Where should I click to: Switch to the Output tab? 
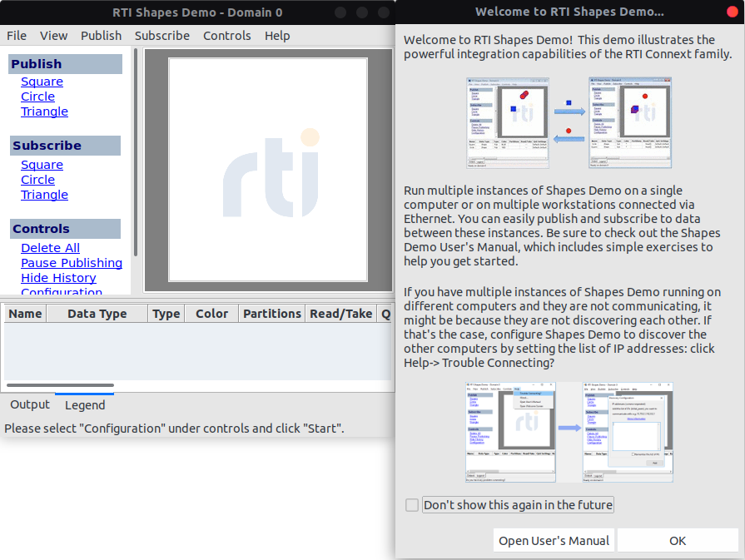pyautogui.click(x=30, y=404)
